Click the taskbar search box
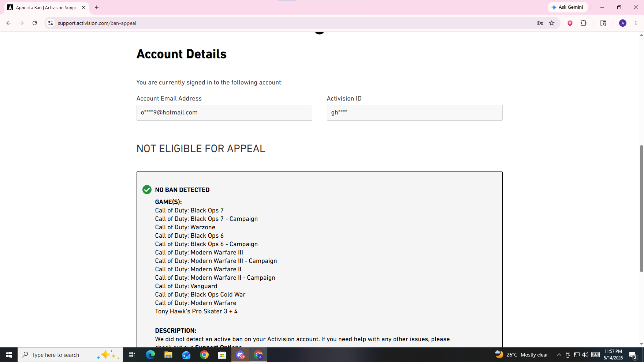This screenshot has height=362, width=644. (x=70, y=355)
